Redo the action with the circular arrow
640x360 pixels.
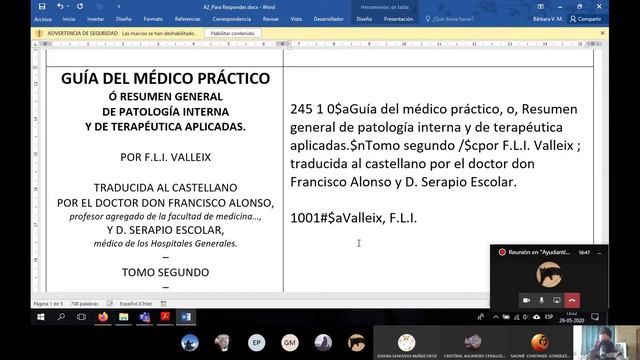pyautogui.click(x=80, y=7)
